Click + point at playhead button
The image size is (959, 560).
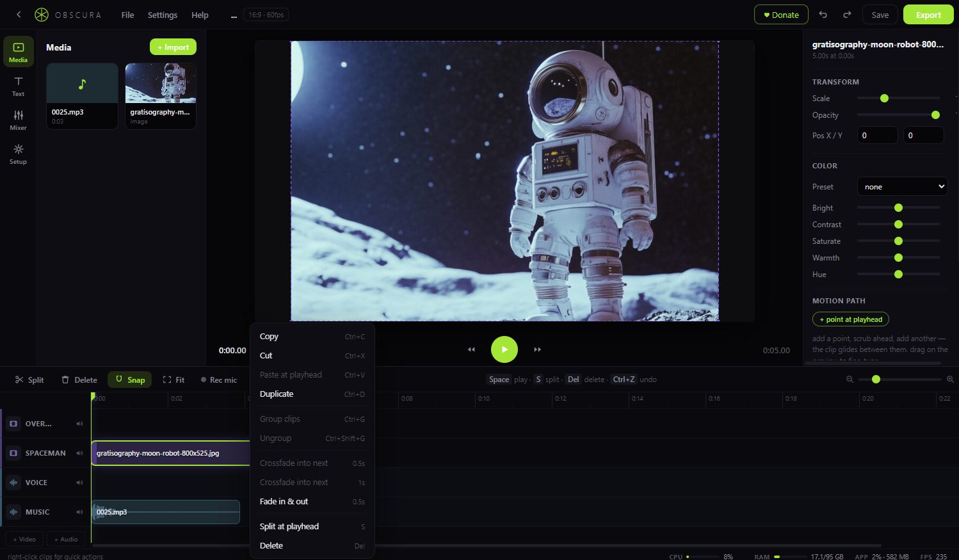tap(850, 319)
